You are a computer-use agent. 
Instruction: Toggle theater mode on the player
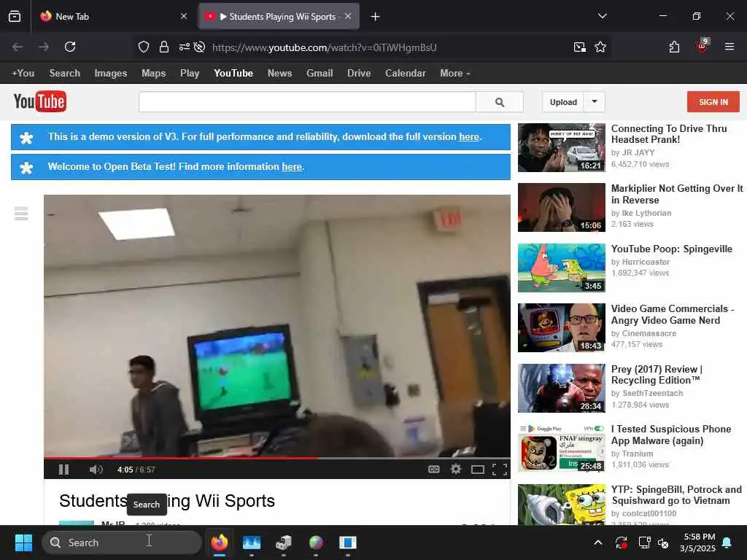coord(477,470)
